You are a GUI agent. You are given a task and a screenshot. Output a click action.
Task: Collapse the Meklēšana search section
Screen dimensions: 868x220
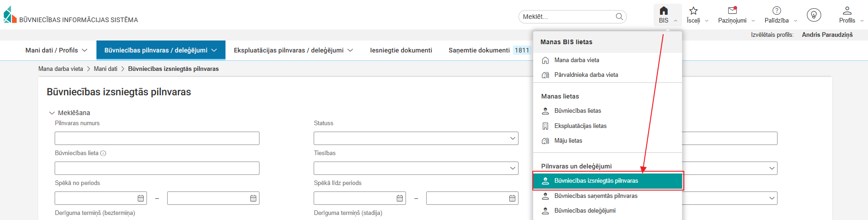click(x=52, y=113)
